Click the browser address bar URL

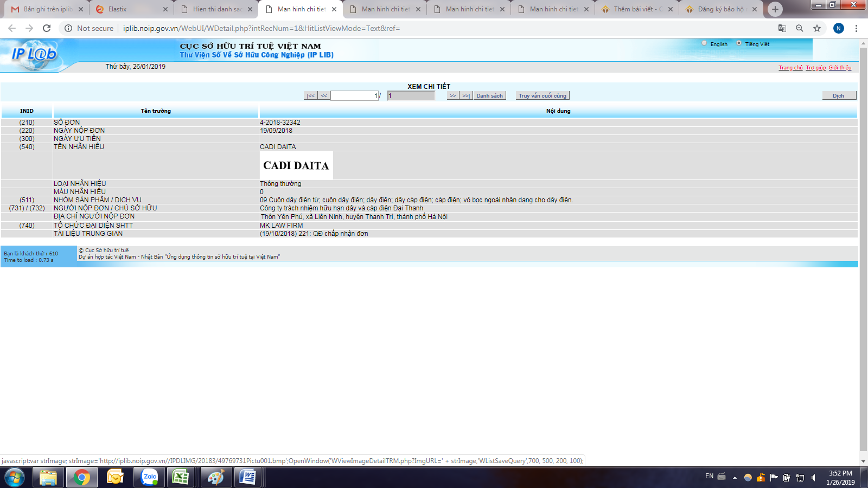click(x=261, y=28)
